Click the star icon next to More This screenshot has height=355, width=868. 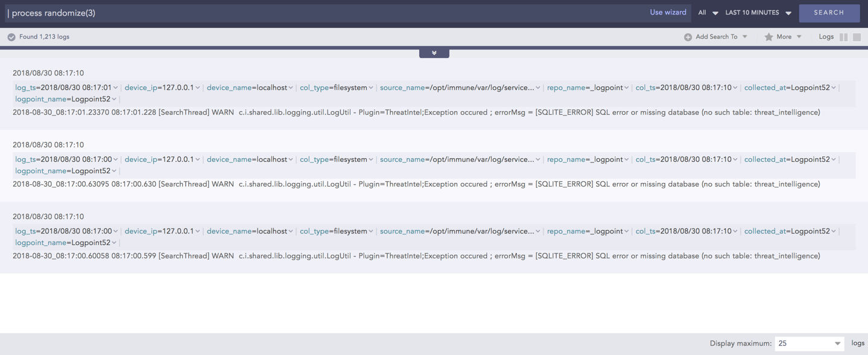tap(767, 36)
